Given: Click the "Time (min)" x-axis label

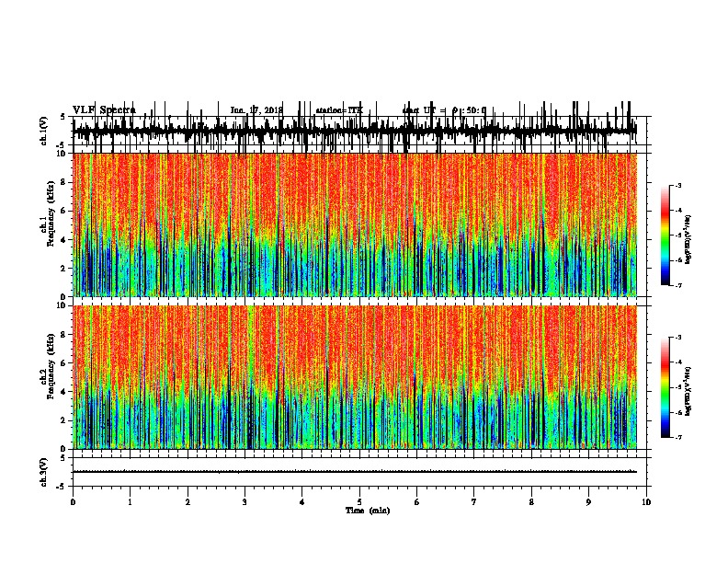Looking at the screenshot, I should (368, 511).
